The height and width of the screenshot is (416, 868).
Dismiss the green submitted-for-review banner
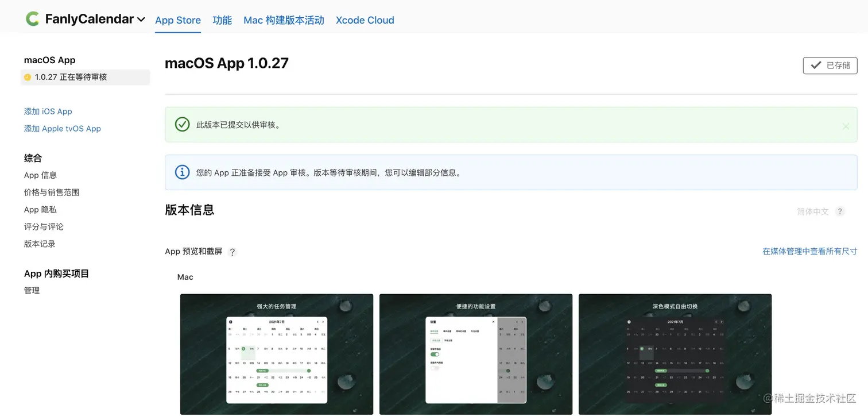click(846, 126)
